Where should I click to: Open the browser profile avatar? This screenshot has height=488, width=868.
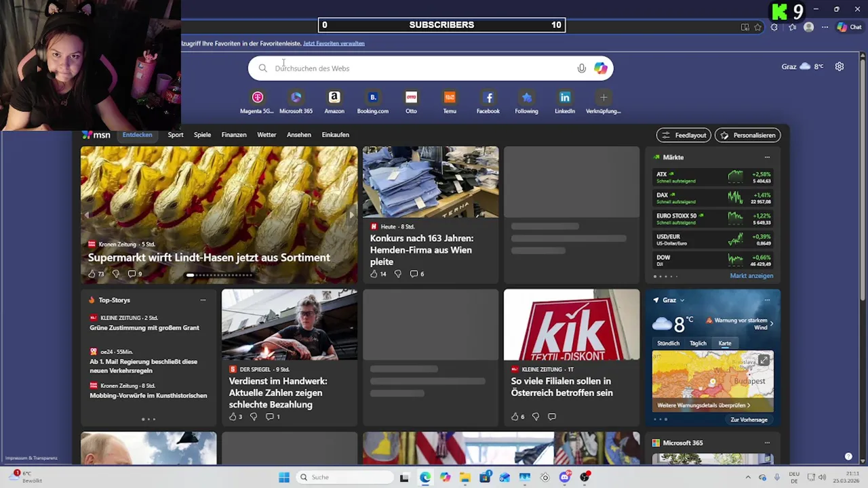click(808, 27)
